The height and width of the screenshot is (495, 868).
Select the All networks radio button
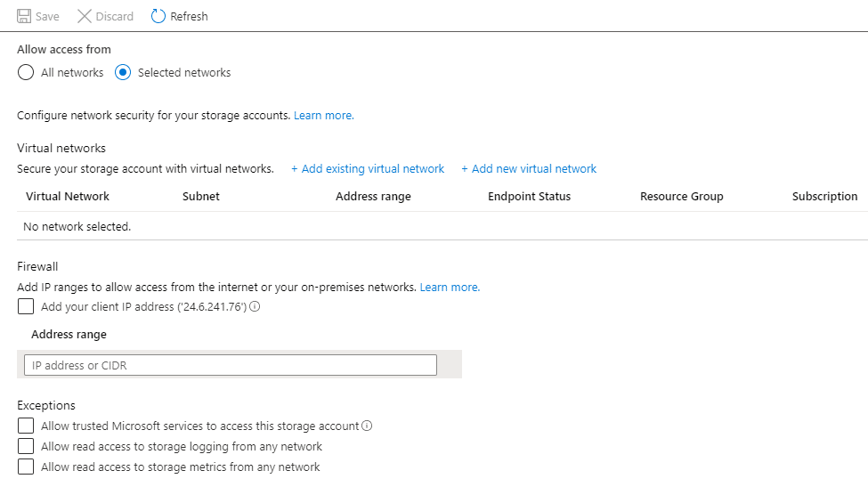(26, 72)
